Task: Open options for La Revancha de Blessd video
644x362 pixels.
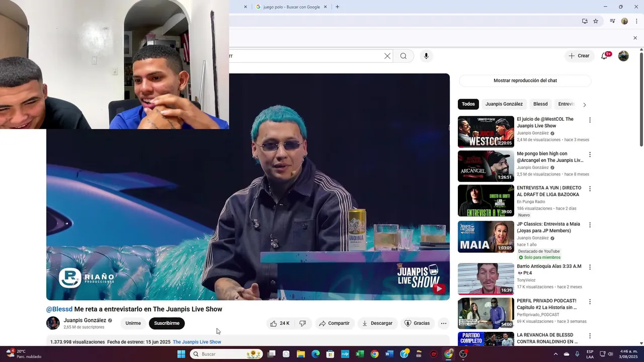Action: (590, 336)
